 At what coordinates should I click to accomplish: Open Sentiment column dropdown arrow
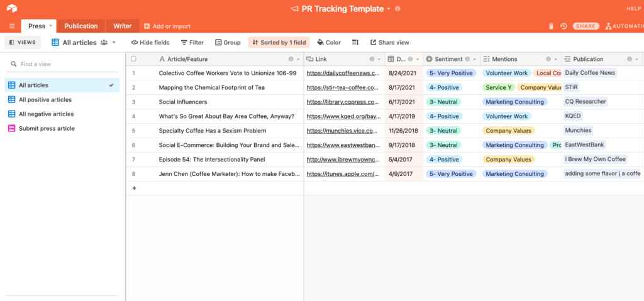tap(475, 59)
